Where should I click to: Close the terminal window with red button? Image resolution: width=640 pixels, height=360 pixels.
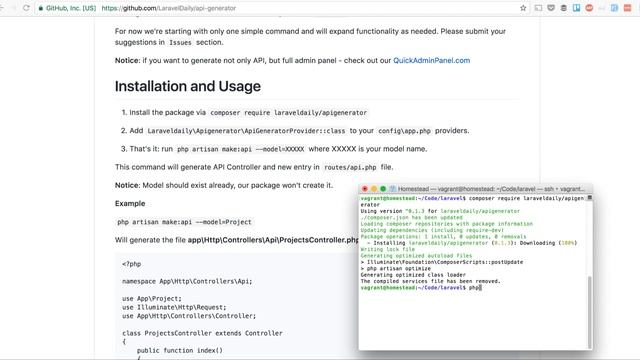click(x=365, y=189)
